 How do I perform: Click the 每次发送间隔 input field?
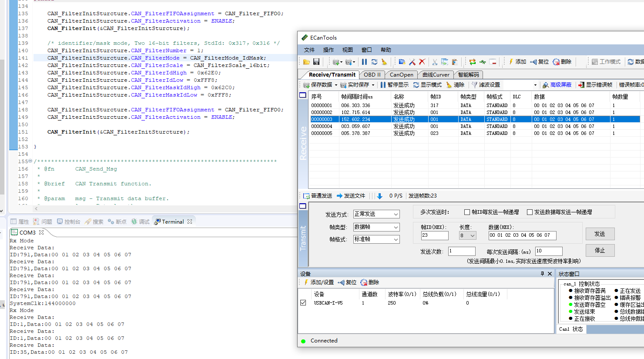click(x=549, y=251)
